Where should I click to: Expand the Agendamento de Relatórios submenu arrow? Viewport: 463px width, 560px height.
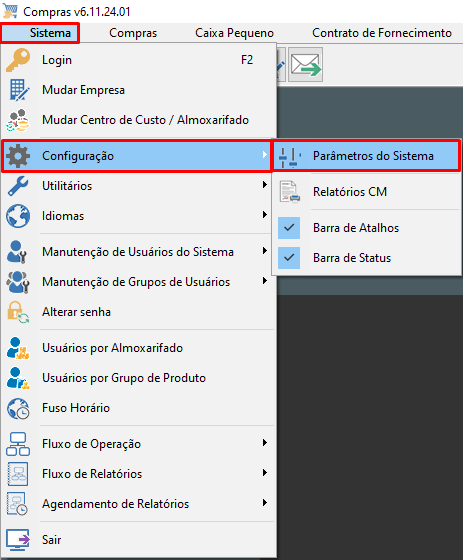coord(265,503)
